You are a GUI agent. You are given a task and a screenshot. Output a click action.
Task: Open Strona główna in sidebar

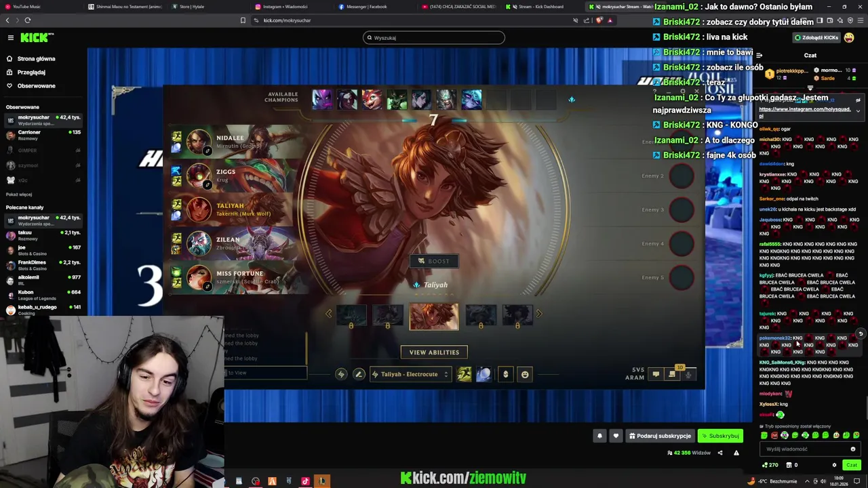[31, 59]
